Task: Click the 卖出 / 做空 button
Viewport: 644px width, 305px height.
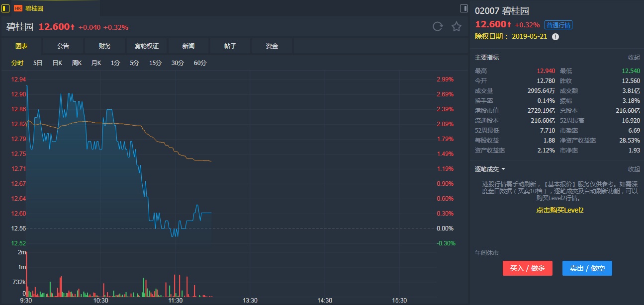Action: (x=587, y=268)
